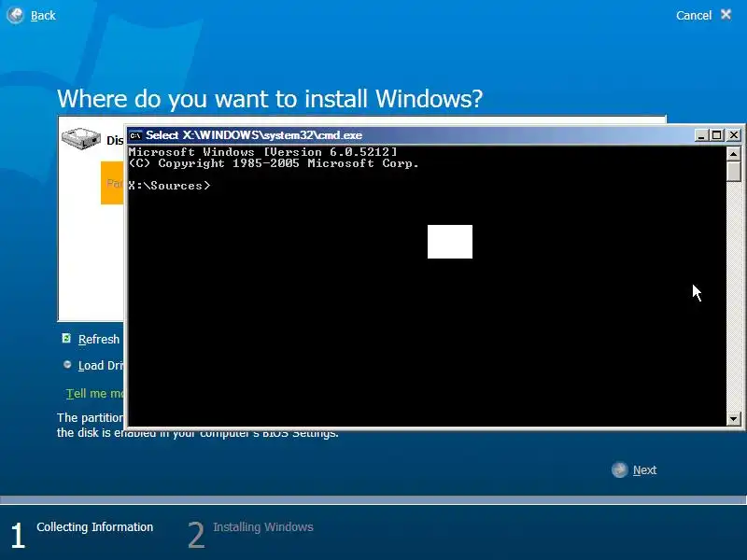Click the Refresh link
Viewport: 747px width, 560px height.
99,339
